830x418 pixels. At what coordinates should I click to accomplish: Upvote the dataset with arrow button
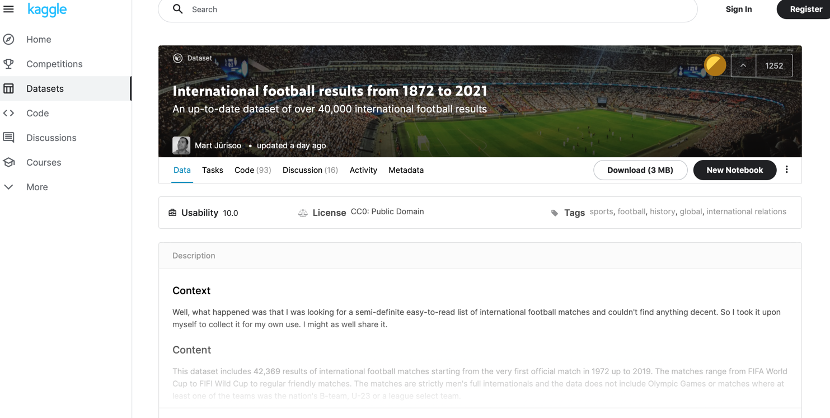[x=742, y=66]
